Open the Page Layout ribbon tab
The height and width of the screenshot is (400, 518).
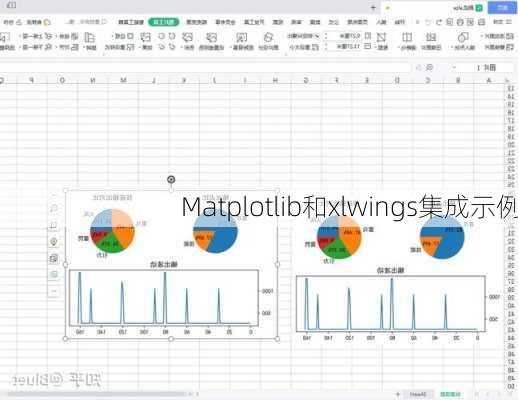(357, 22)
